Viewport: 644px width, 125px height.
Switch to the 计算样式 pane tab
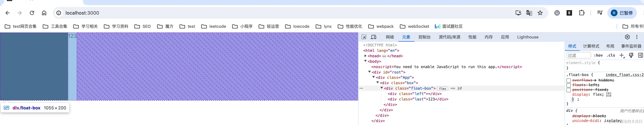pyautogui.click(x=591, y=46)
